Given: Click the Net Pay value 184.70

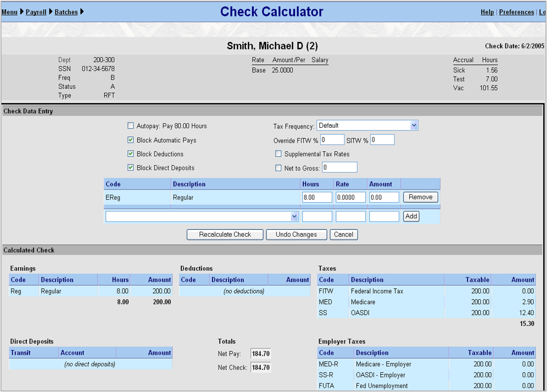Looking at the screenshot, I should click(x=261, y=353).
